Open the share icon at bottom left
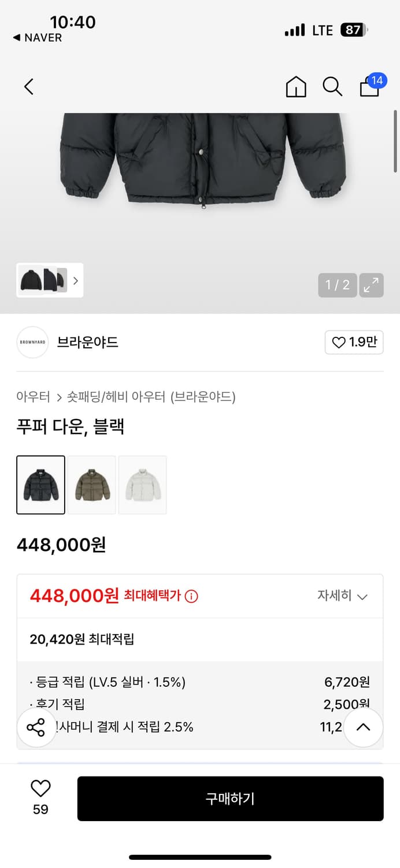The height and width of the screenshot is (868, 400). coord(36,727)
